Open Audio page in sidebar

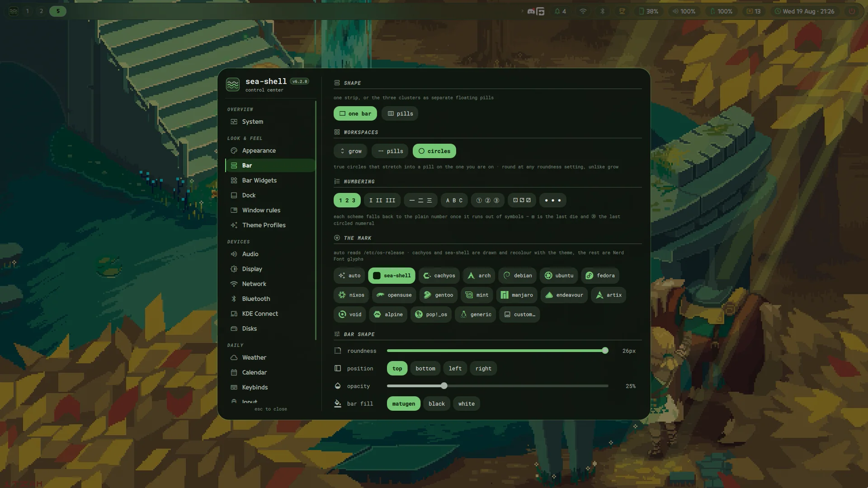tap(270, 254)
